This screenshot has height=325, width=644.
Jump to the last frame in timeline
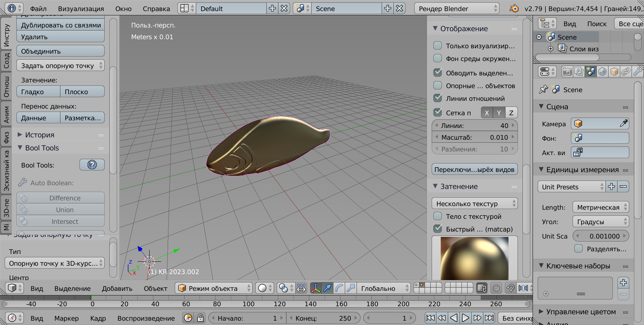coord(489,318)
